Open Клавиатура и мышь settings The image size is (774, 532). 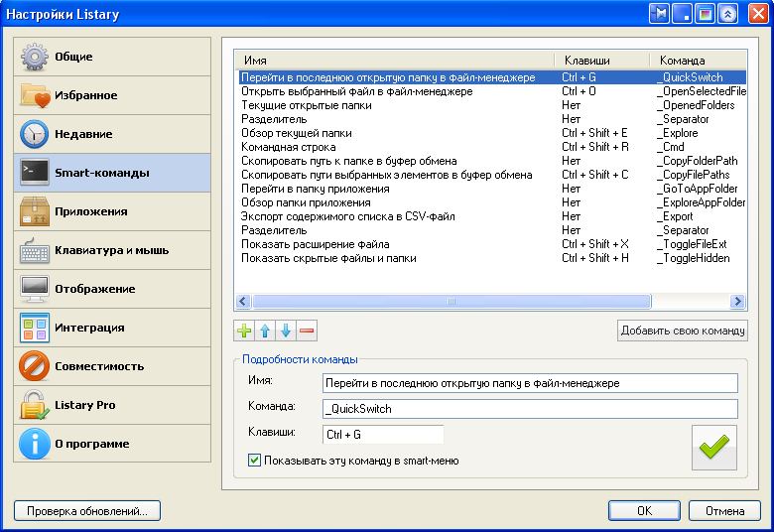112,250
